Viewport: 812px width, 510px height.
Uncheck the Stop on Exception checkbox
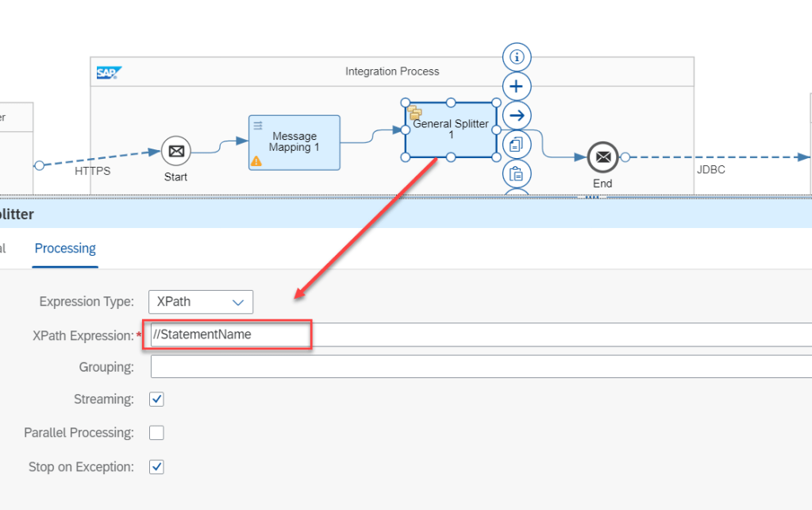pos(157,467)
